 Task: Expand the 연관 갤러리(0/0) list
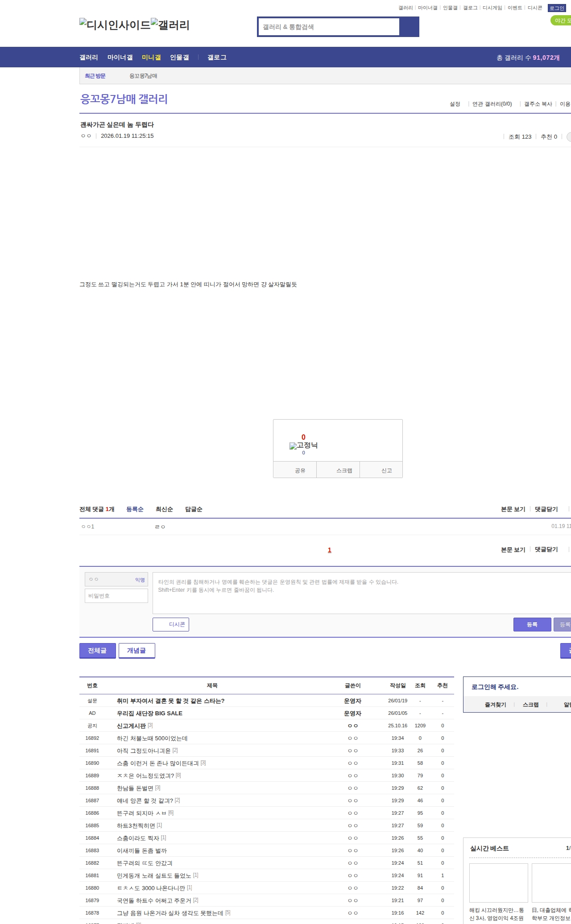(492, 104)
